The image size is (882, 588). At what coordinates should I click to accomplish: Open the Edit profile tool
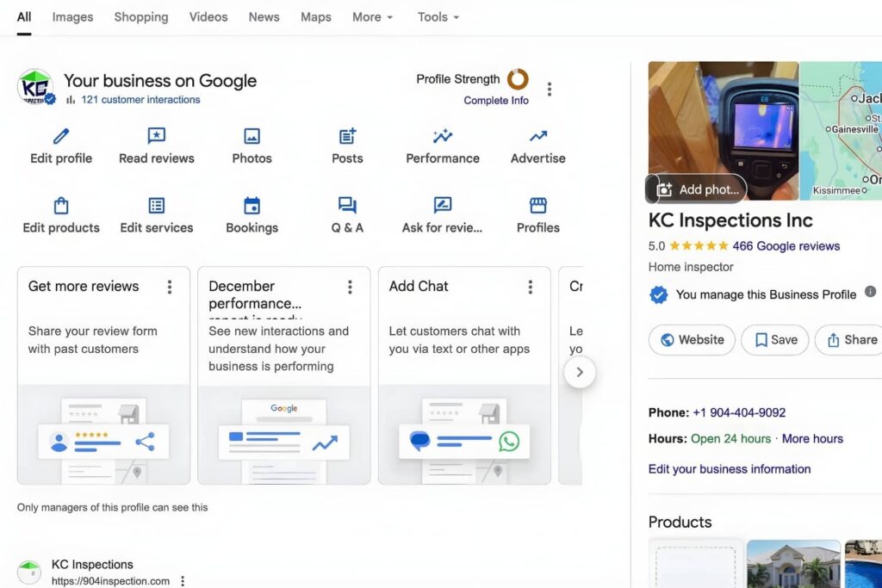(x=59, y=145)
